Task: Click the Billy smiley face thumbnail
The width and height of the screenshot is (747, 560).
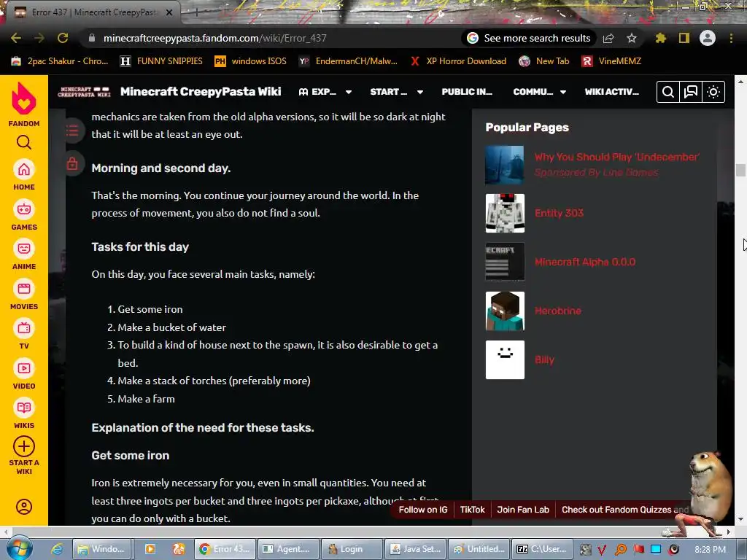Action: tap(505, 359)
